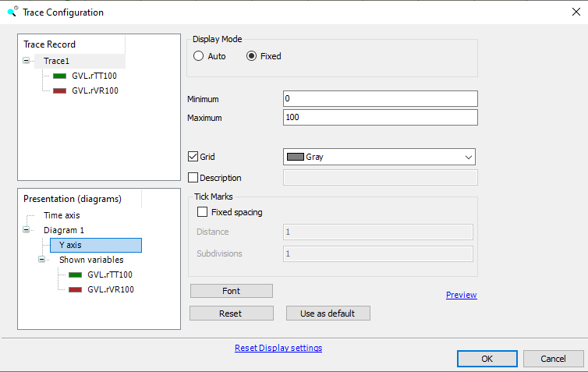
Task: Click the Maximum value input field
Action: pyautogui.click(x=380, y=118)
